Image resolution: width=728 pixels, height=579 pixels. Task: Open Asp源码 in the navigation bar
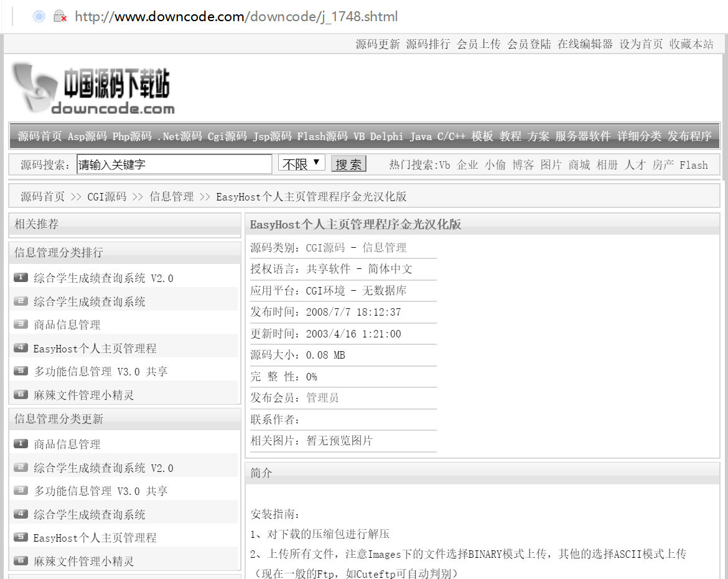point(87,136)
